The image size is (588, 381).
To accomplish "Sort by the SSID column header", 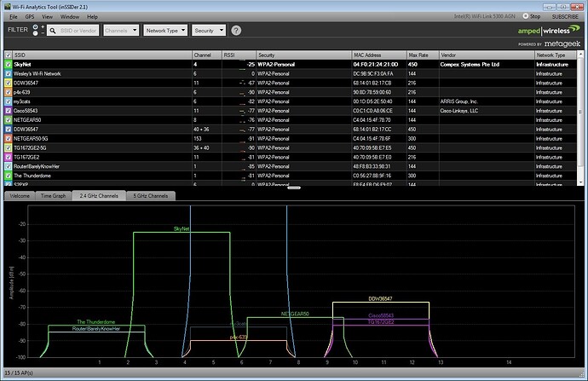I will coord(102,55).
